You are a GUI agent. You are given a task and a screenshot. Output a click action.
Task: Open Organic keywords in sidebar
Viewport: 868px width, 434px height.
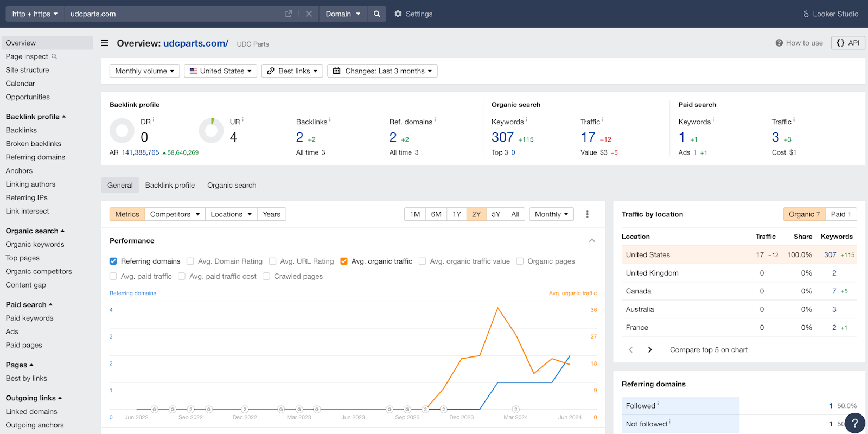click(x=35, y=245)
